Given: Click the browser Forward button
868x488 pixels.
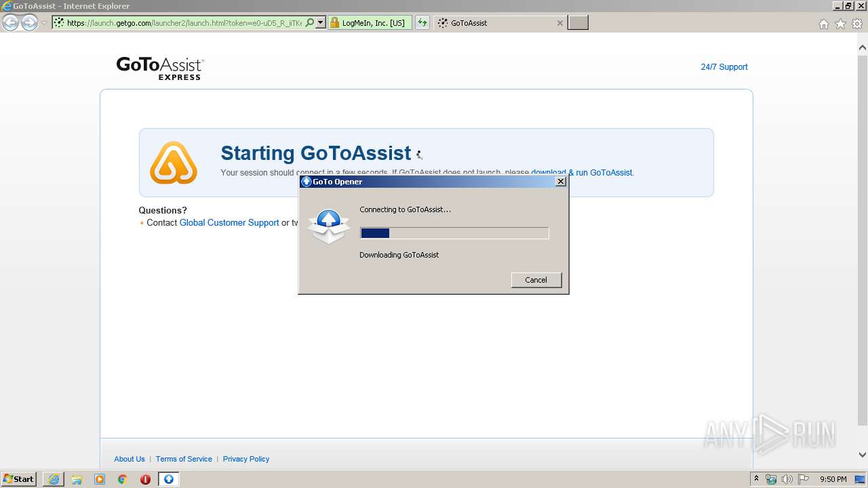Looking at the screenshot, I should click(29, 22).
